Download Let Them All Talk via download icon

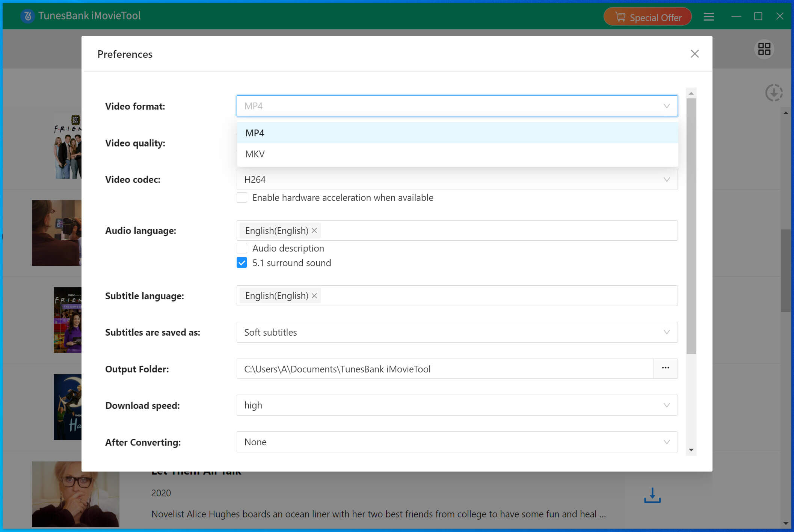click(x=652, y=496)
